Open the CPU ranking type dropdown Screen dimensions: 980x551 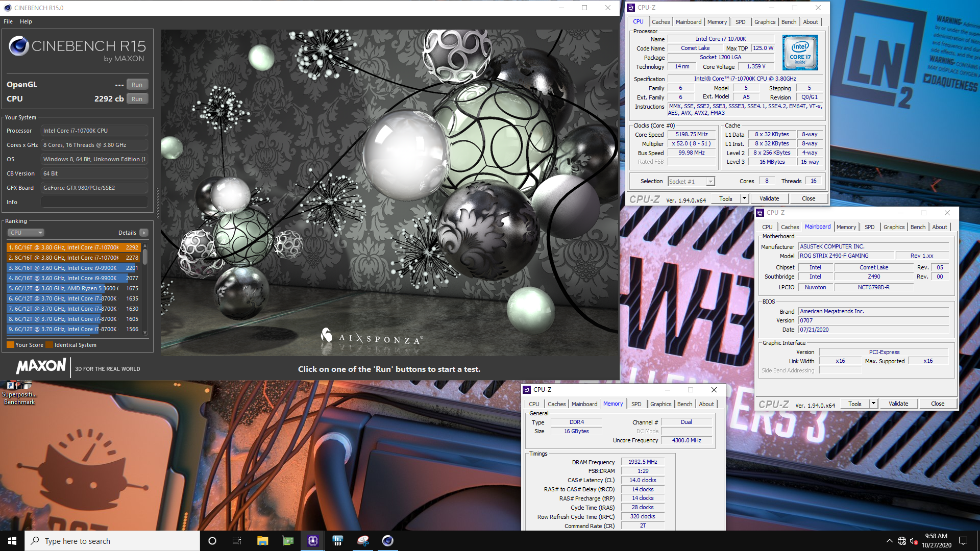26,233
